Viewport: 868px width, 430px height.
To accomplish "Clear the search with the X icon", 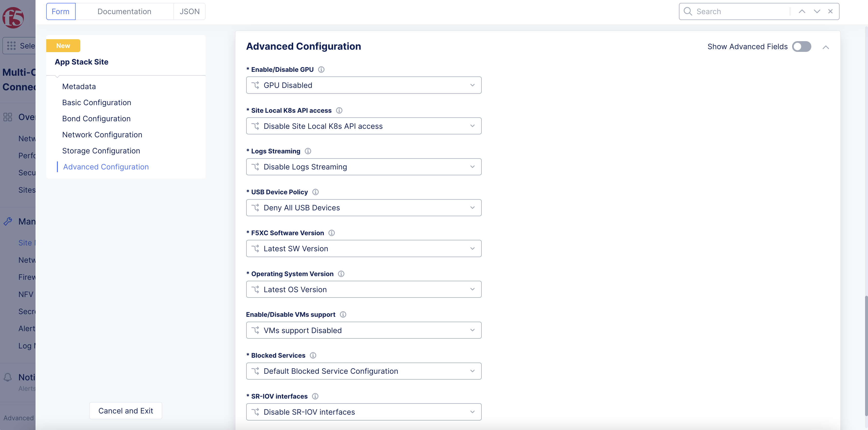I will coord(831,11).
